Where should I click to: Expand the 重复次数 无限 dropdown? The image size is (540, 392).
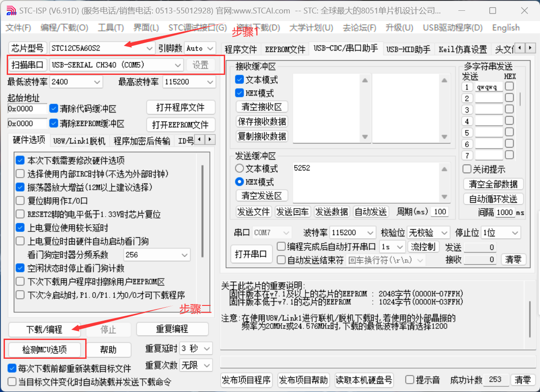[x=207, y=366]
